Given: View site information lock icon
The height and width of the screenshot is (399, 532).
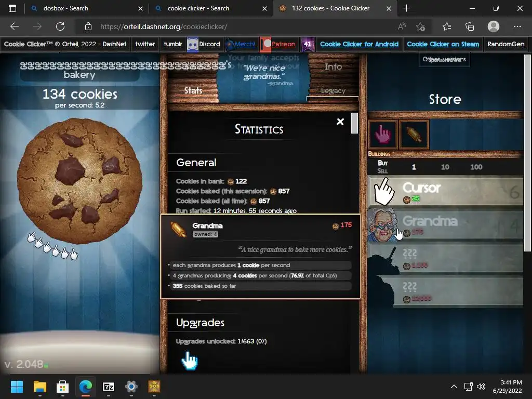Looking at the screenshot, I should coord(88,26).
